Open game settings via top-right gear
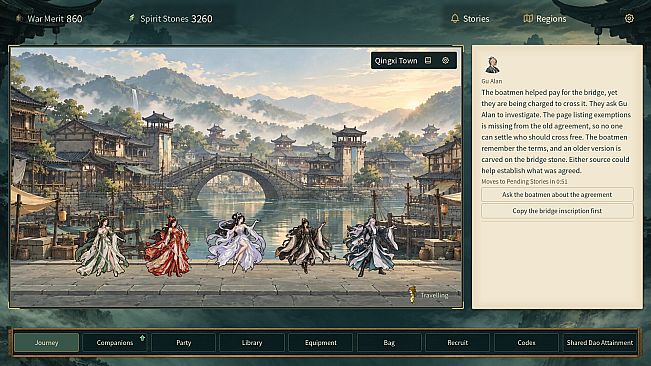Screen dimensions: 651x366 (x=629, y=18)
